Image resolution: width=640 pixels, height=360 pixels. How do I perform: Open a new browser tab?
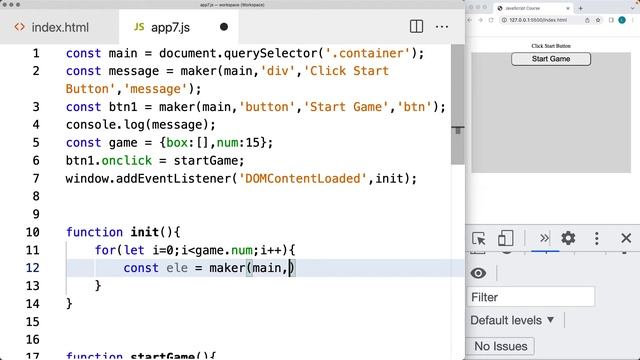(580, 8)
